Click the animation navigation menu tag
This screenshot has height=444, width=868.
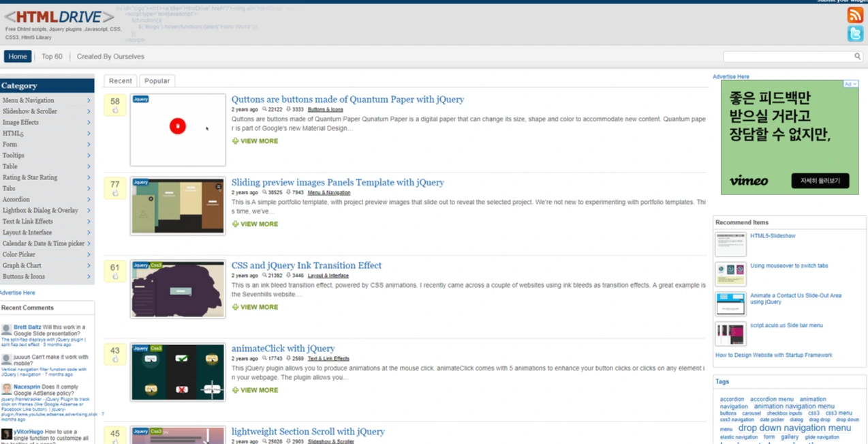(794, 406)
